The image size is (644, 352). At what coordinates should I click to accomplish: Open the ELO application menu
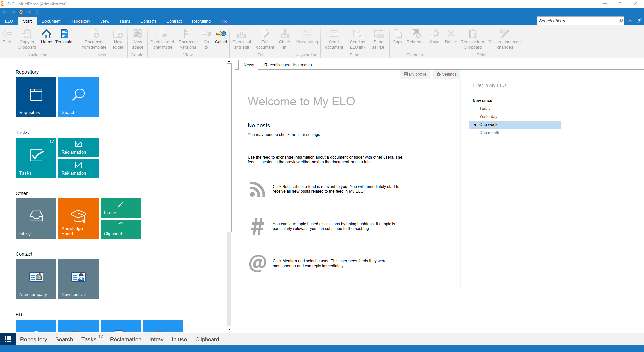click(x=9, y=21)
